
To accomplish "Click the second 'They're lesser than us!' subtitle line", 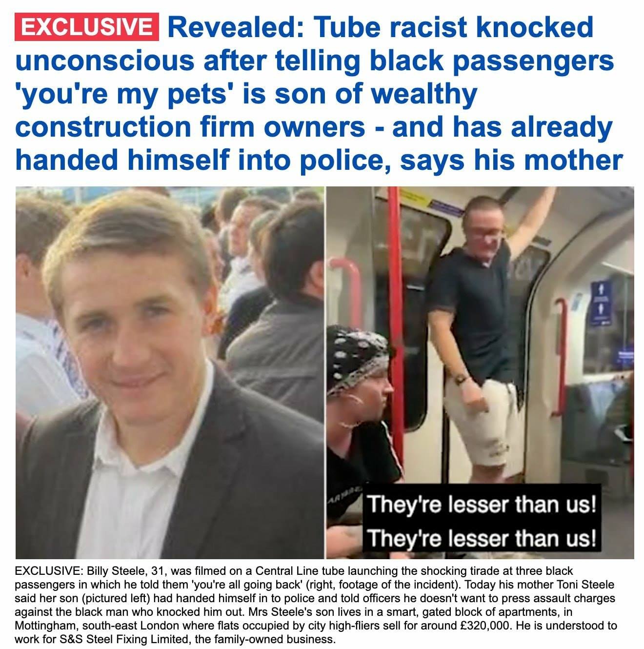I will [x=482, y=538].
